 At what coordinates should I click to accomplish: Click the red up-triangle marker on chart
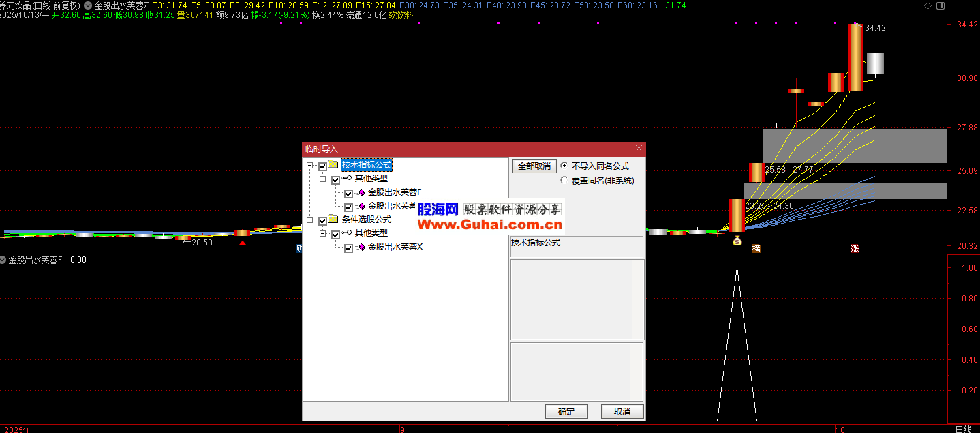243,243
